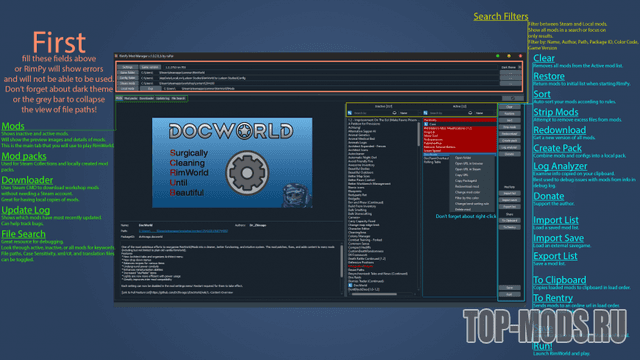The image size is (640, 360).
Task: Open the Update log tab
Action: [162, 98]
